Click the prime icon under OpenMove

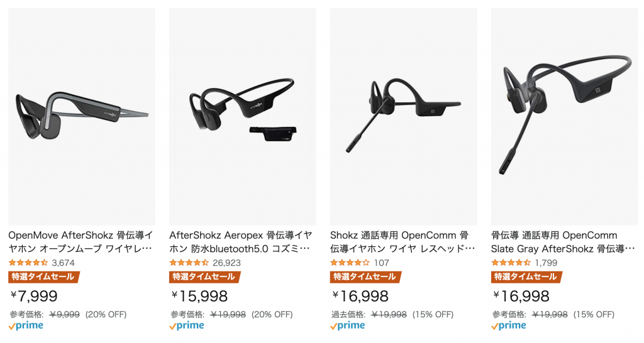[26, 326]
